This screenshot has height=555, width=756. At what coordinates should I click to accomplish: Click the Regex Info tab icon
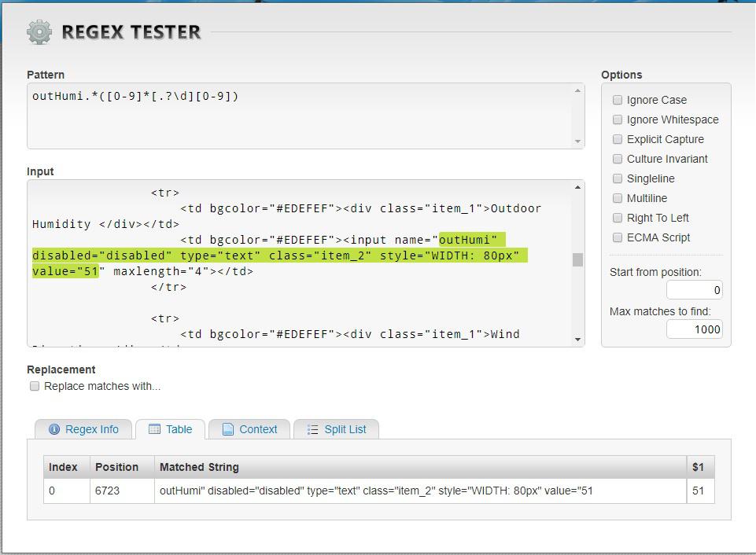click(x=54, y=429)
